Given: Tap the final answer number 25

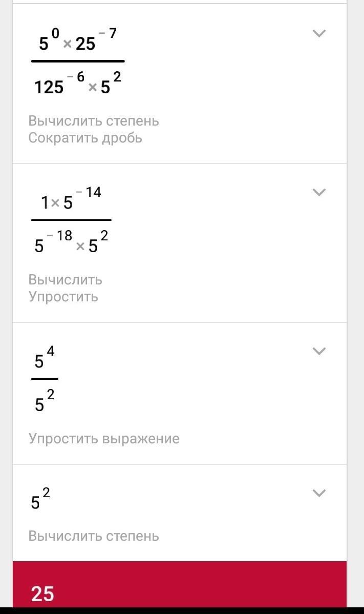Looking at the screenshot, I should [x=42, y=593].
